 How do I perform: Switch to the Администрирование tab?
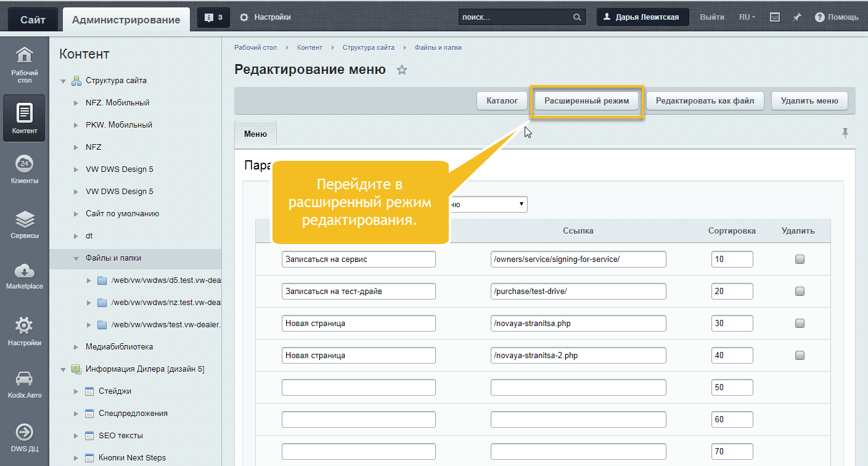coord(126,20)
